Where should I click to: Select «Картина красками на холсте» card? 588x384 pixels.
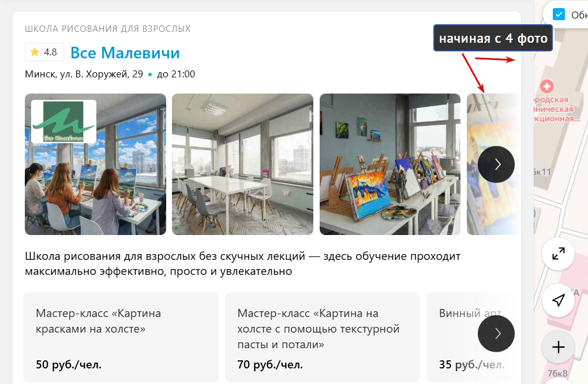point(121,337)
